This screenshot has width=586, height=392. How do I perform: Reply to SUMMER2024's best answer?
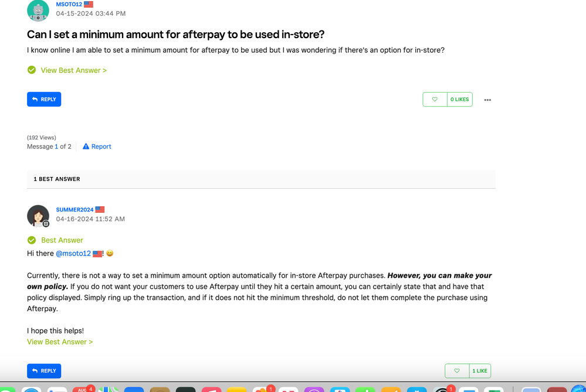[44, 371]
